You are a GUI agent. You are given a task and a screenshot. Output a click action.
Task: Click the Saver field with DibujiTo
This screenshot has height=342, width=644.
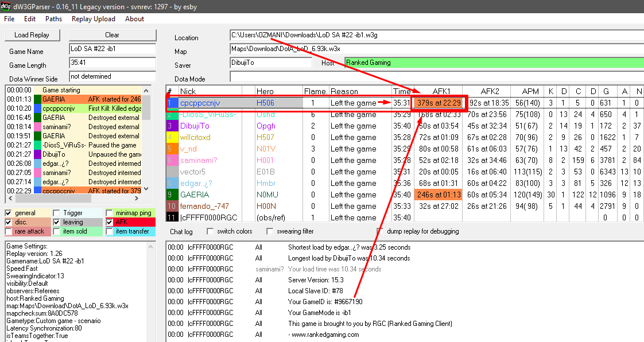pyautogui.click(x=271, y=63)
